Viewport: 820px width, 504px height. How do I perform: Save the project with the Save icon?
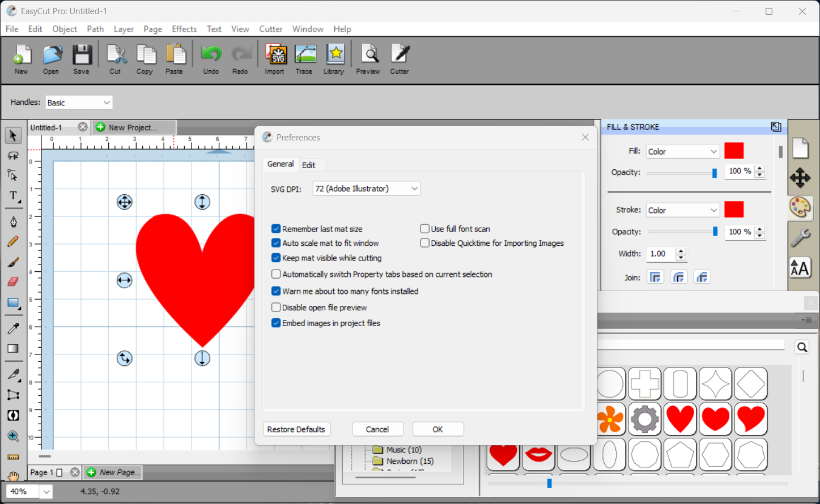82,59
